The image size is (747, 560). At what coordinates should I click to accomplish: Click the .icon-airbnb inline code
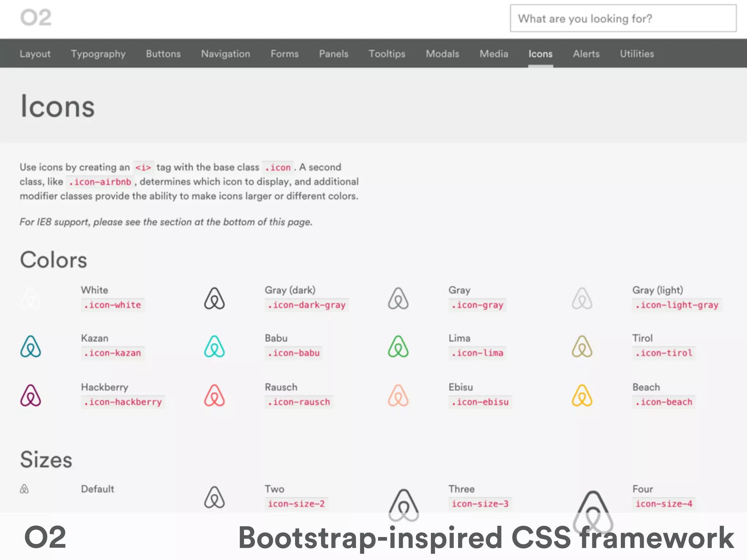click(100, 182)
